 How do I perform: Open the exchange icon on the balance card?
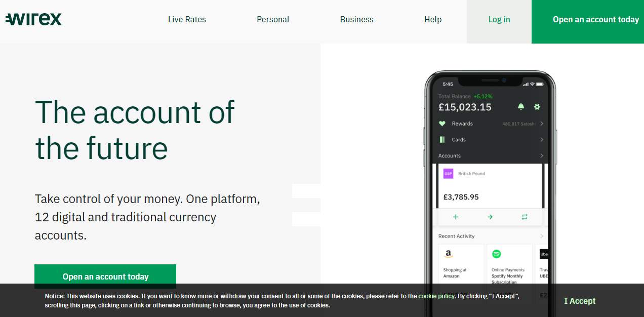524,217
